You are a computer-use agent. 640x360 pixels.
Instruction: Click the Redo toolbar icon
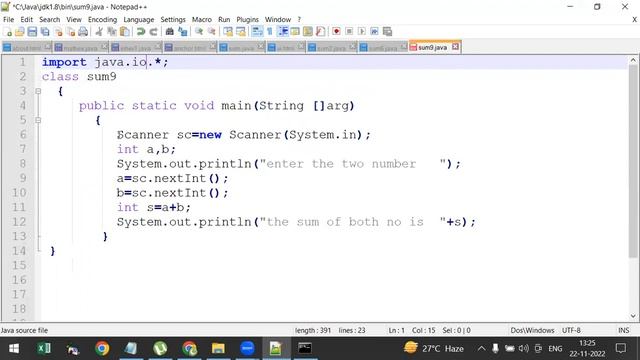[x=153, y=31]
